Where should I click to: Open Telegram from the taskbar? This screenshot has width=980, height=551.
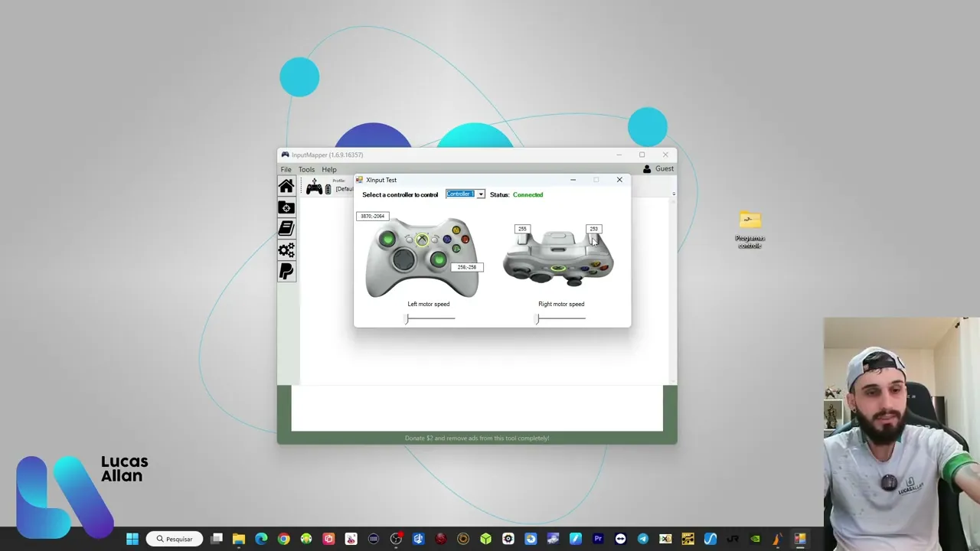click(x=642, y=539)
